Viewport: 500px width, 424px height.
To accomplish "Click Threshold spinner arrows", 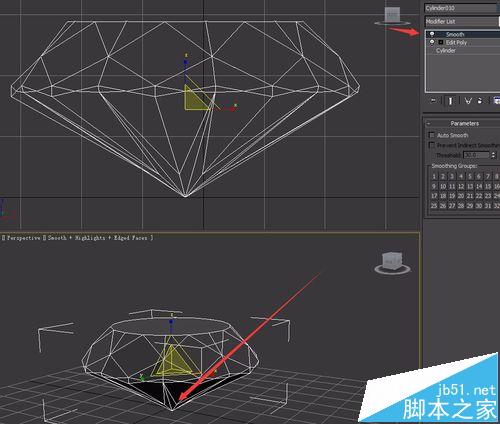I will pyautogui.click(x=493, y=155).
